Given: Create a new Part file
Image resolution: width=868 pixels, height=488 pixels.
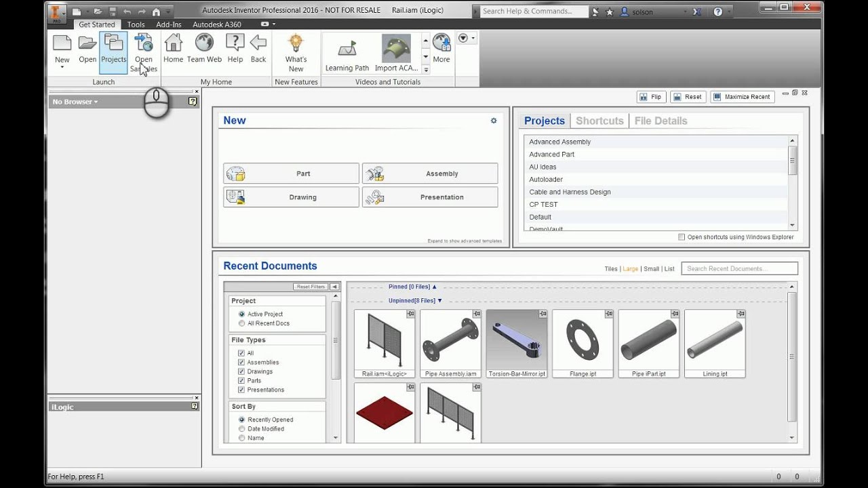Looking at the screenshot, I should (292, 174).
